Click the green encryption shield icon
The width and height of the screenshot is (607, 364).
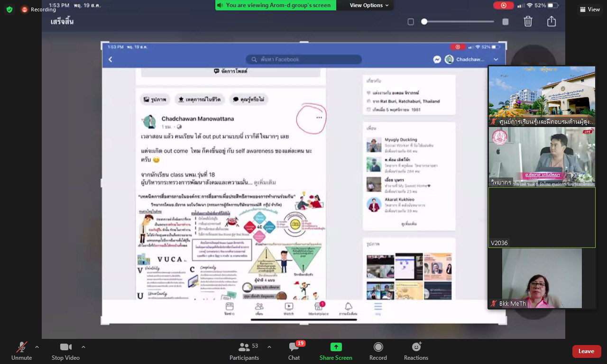9,9
